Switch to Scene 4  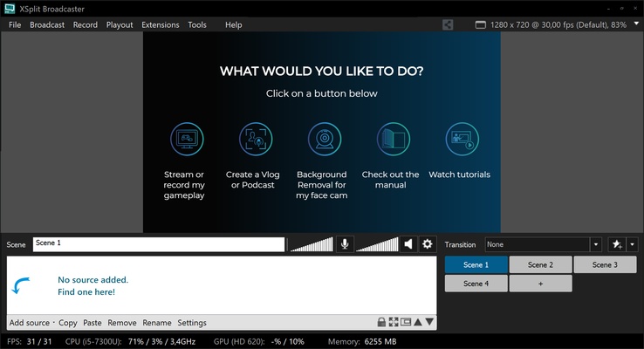click(476, 284)
